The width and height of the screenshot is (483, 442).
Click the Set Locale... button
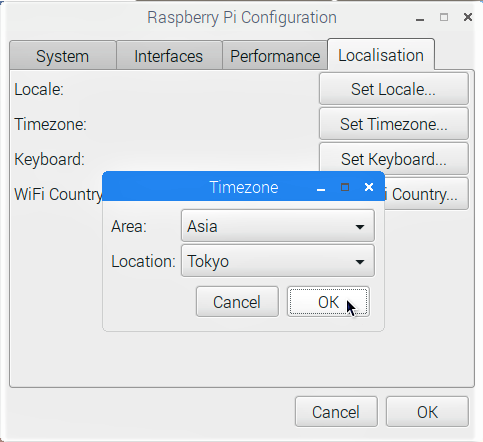[x=394, y=89]
